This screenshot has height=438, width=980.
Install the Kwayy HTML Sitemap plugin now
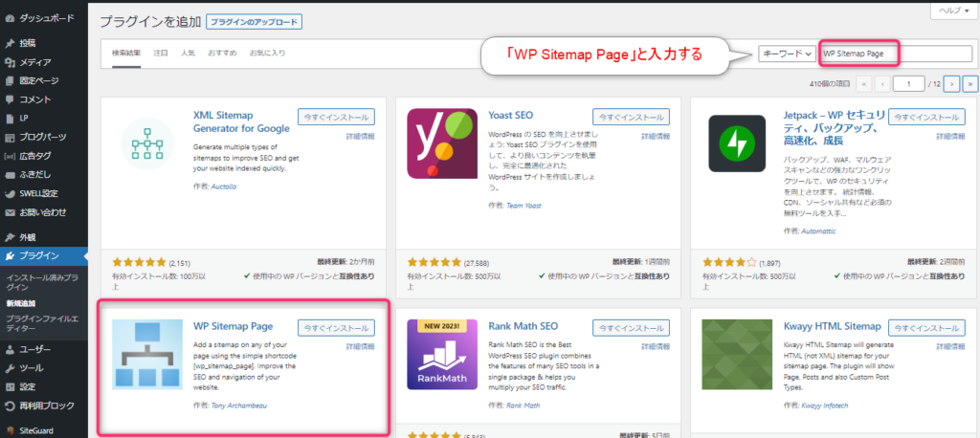[925, 327]
